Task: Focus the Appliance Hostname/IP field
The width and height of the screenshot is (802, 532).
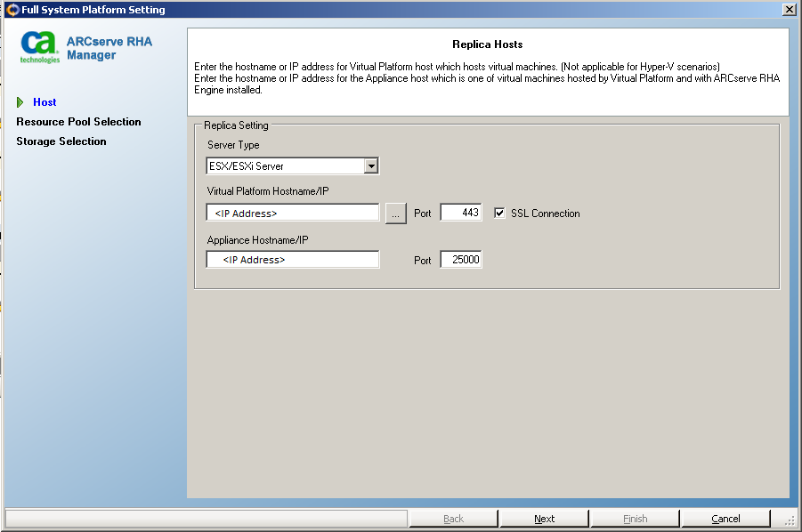Action: click(293, 260)
